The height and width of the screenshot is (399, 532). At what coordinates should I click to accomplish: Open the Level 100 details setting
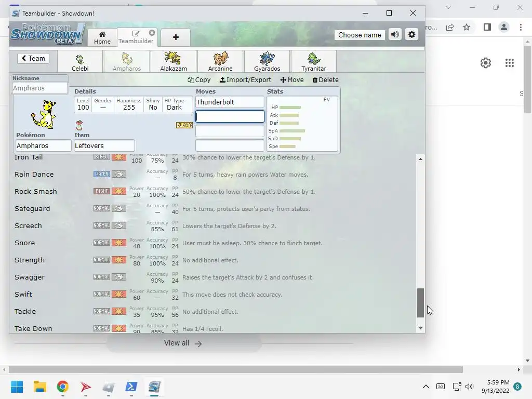[83, 104]
